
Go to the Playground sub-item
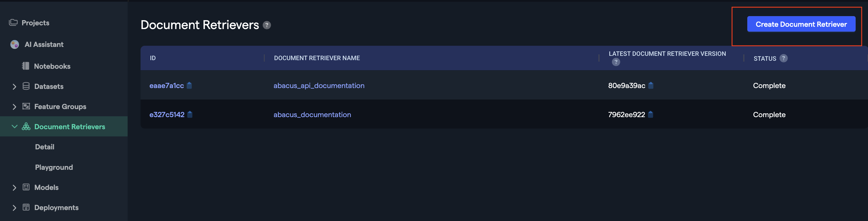point(54,167)
